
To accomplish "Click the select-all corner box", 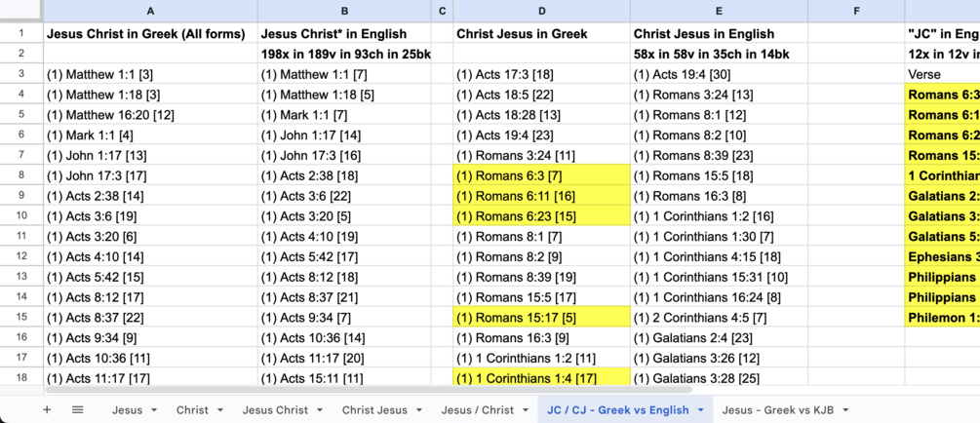I will (21, 12).
